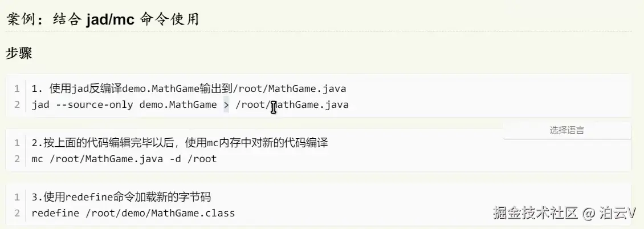Click the mc keyword starting the compile command
644x229 pixels.
coord(38,159)
